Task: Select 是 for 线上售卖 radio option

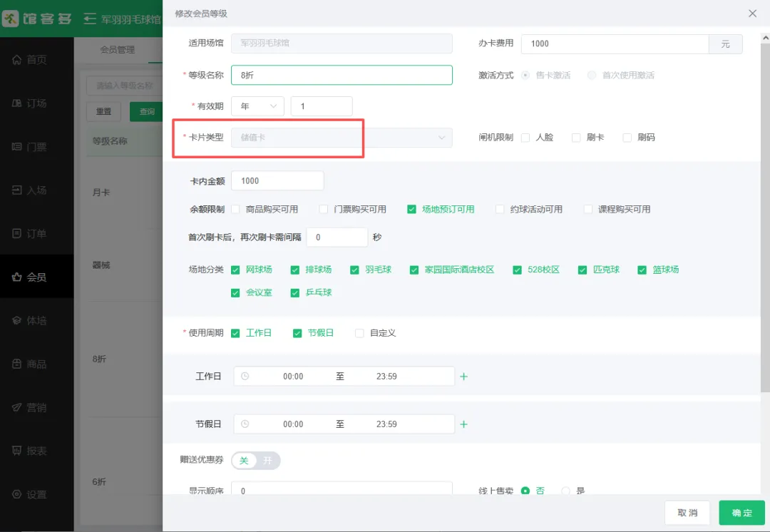Action: pos(566,491)
